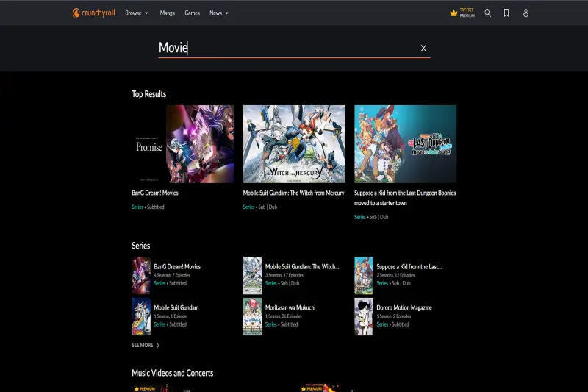Open The Witch from Mercury top result thumbnail

pos(294,144)
